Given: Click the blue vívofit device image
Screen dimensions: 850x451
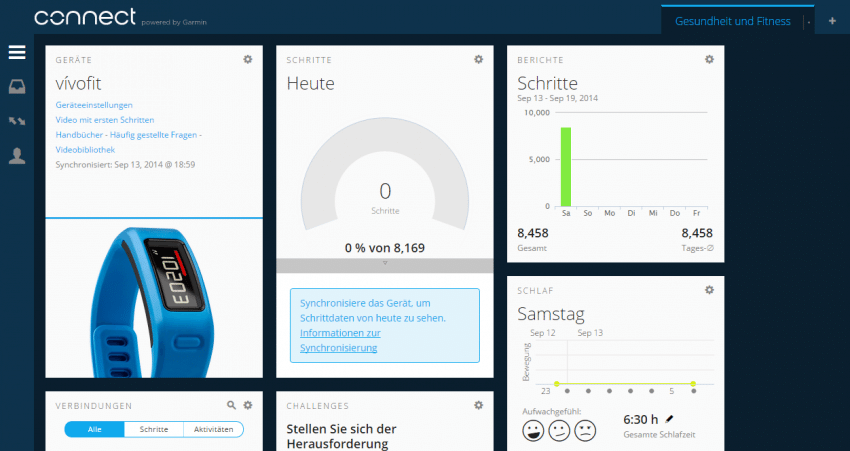Looking at the screenshot, I should [154, 298].
